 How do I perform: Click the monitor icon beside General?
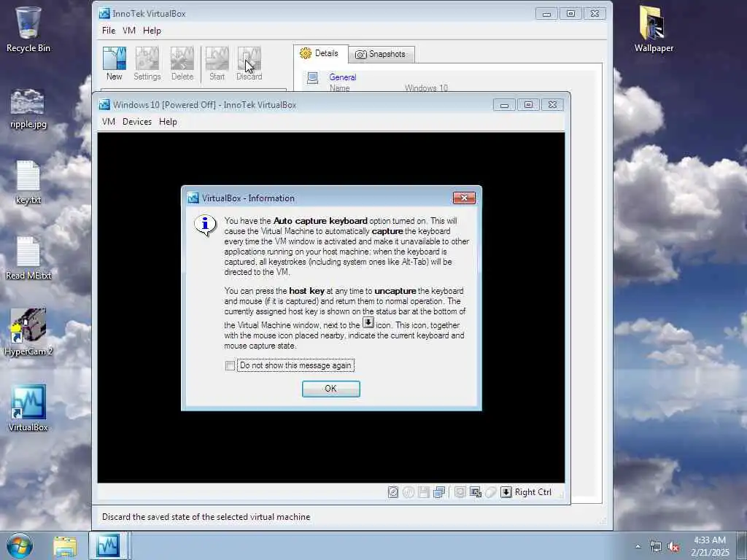click(312, 78)
